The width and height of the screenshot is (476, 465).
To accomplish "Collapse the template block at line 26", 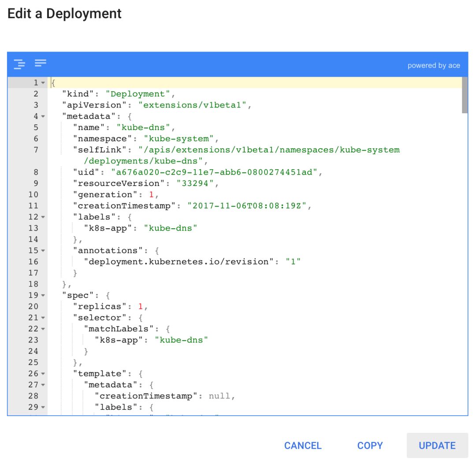I will pyautogui.click(x=43, y=374).
